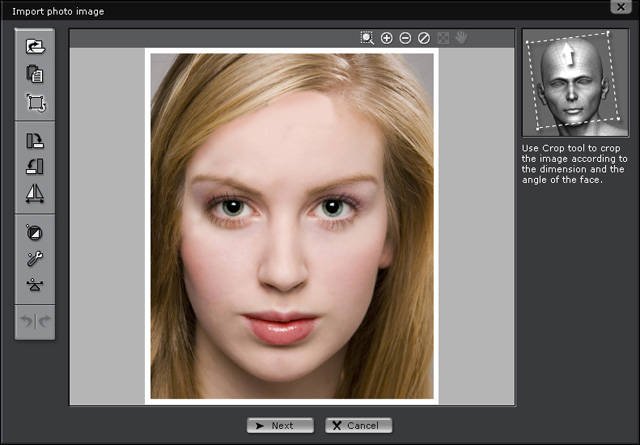Zoom in with the plus icon
The width and height of the screenshot is (640, 445).
[x=387, y=38]
